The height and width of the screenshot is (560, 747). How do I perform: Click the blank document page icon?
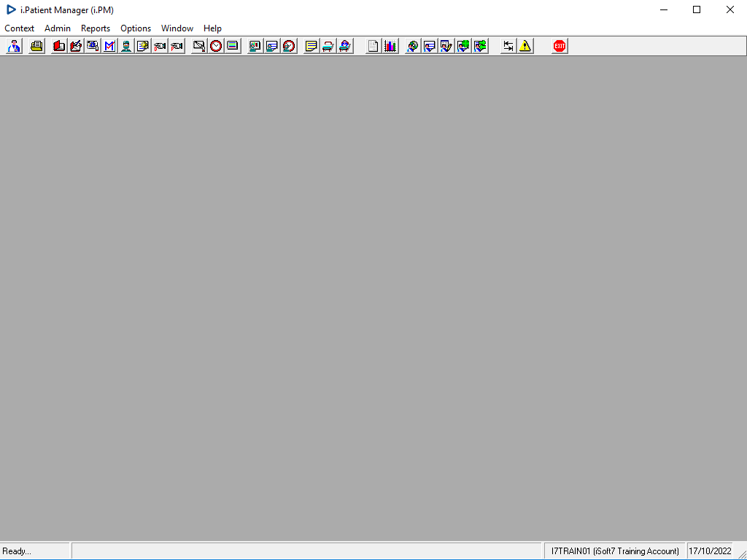373,46
